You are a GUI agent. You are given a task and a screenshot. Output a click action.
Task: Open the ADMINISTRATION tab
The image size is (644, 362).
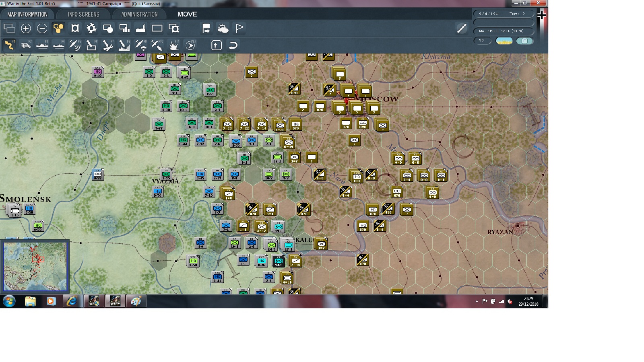point(139,14)
